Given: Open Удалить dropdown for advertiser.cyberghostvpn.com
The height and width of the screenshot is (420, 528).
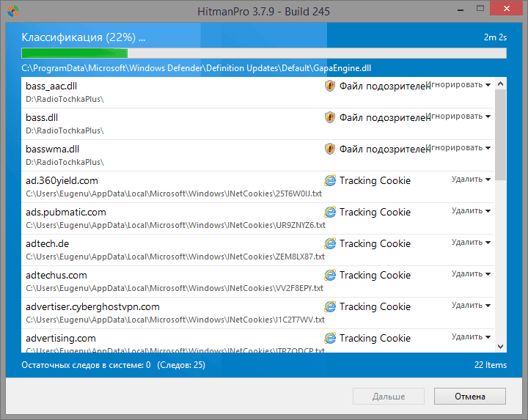Looking at the screenshot, I should point(471,305).
